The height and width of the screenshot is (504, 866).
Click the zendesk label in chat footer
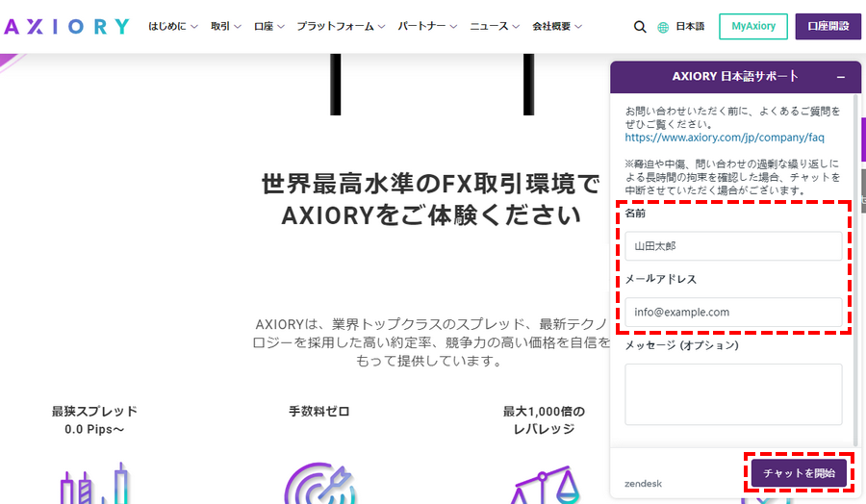coord(643,484)
